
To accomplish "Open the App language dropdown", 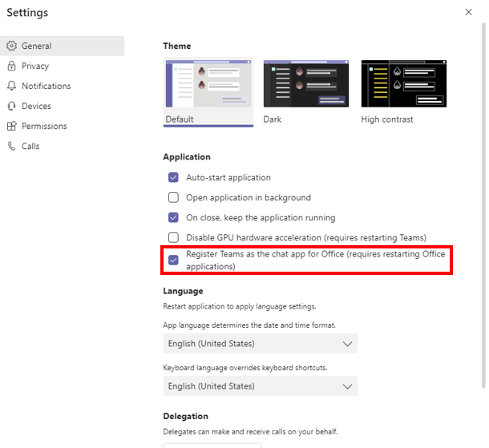I will pyautogui.click(x=260, y=343).
